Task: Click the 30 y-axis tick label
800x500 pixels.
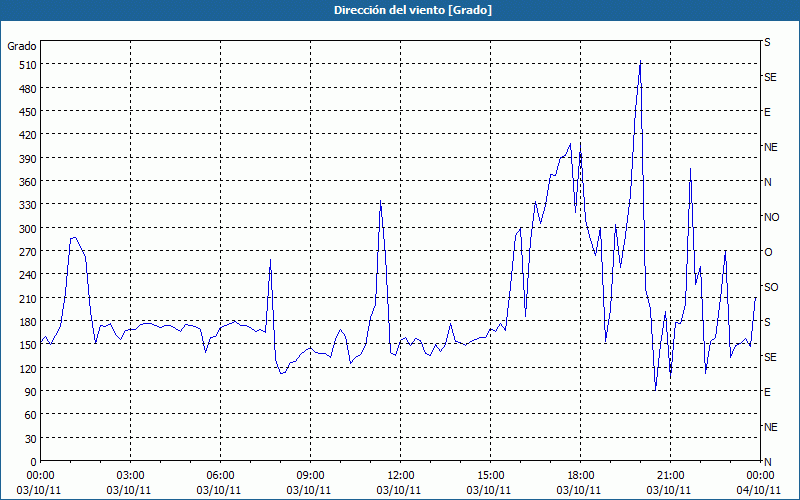Action: [x=31, y=439]
